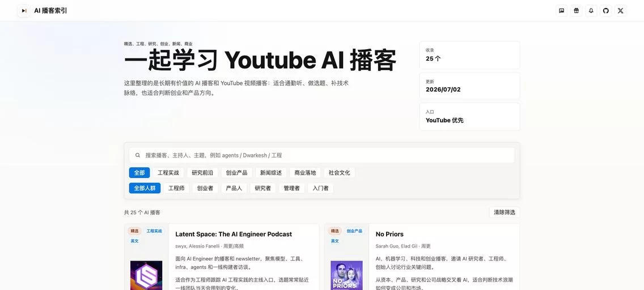Viewport: 644px width, 290px height.
Task: Click the AI 播客索引 logo icon
Action: tap(24, 11)
